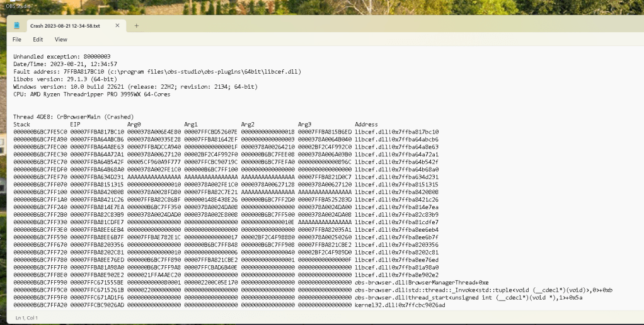
Task: Click the 'Thread 4DE8: CrBrowserMain (Crashed)' line
Action: coord(74,117)
